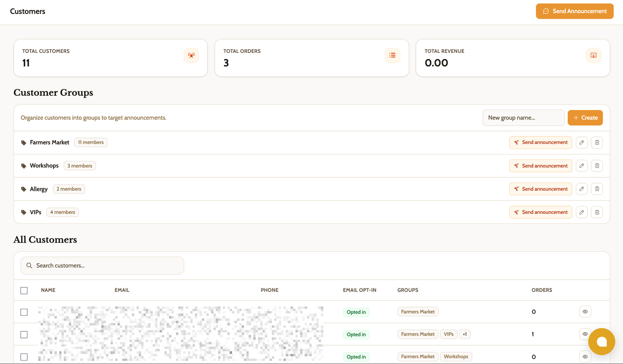Delete the Farmers Market group
The height and width of the screenshot is (364, 623).
(x=597, y=142)
